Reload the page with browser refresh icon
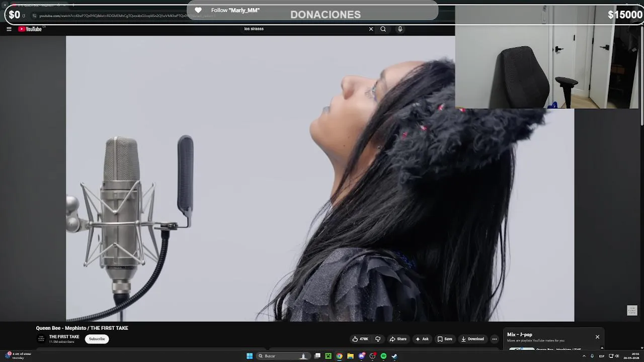The width and height of the screenshot is (644, 362). (x=24, y=16)
